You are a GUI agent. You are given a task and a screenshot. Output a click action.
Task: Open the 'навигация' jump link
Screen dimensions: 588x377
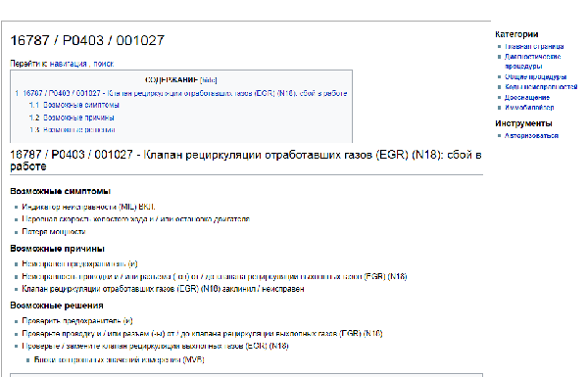coord(69,64)
